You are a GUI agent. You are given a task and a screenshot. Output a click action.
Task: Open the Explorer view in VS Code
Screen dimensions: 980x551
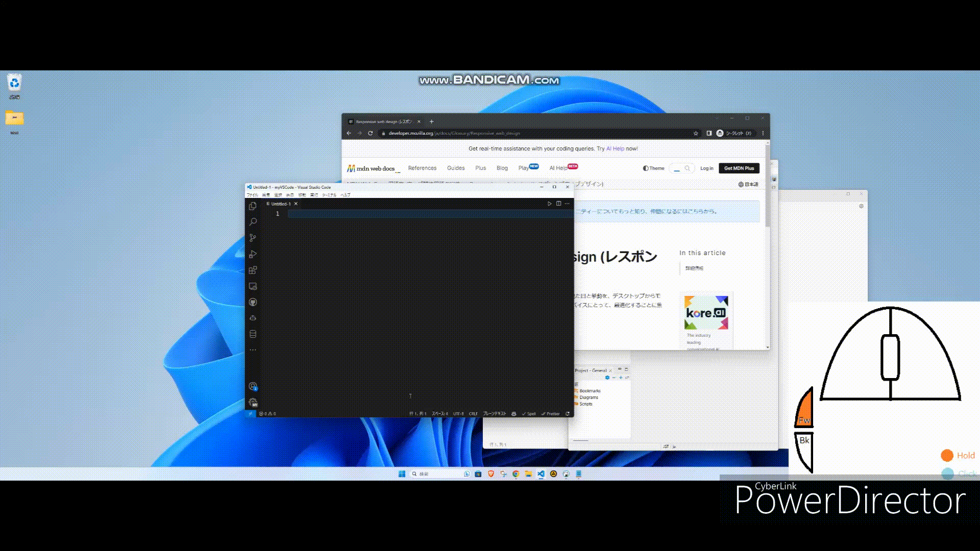(x=253, y=206)
